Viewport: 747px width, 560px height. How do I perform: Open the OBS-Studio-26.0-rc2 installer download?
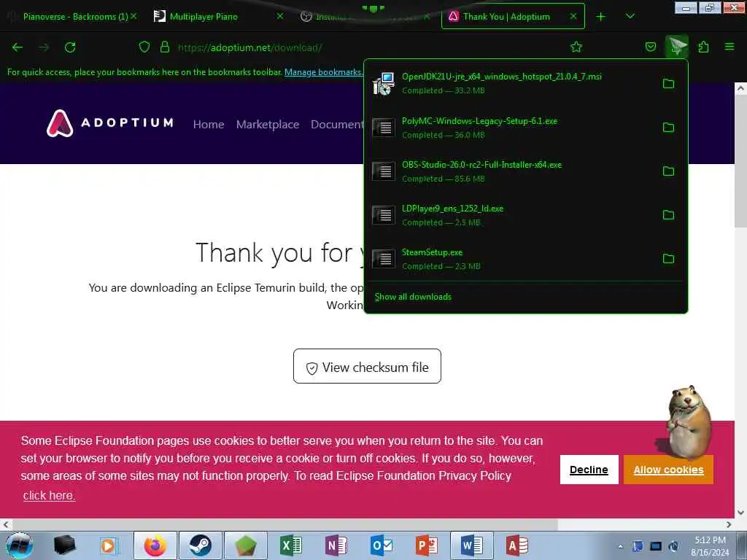(512, 171)
